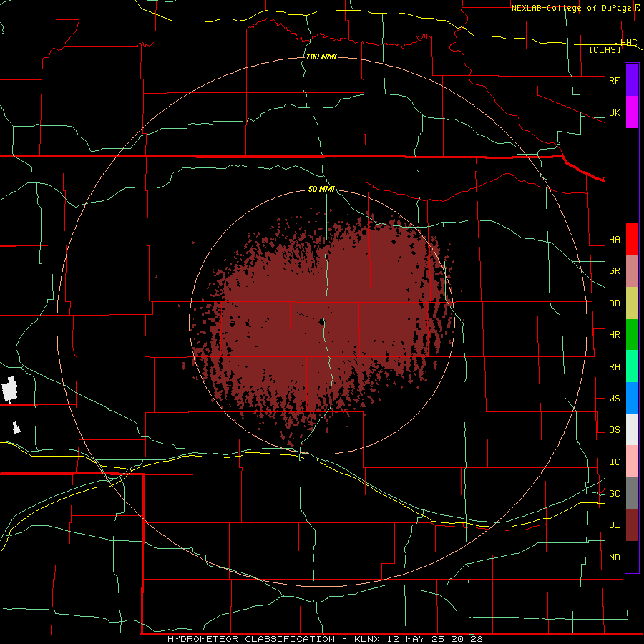The width and height of the screenshot is (644, 644).
Task: Click the RA aqua legend swatch
Action: click(632, 366)
